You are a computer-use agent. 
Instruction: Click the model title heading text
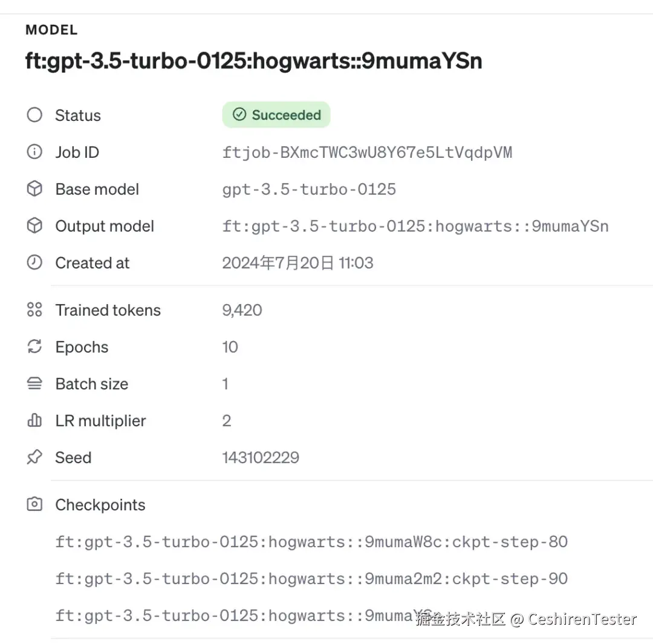(x=254, y=61)
